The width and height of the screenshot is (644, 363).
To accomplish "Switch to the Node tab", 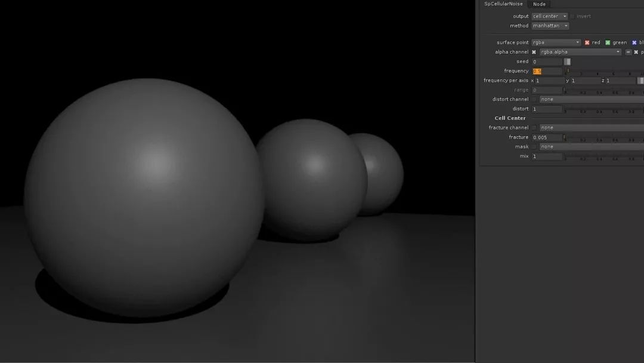I will point(539,4).
